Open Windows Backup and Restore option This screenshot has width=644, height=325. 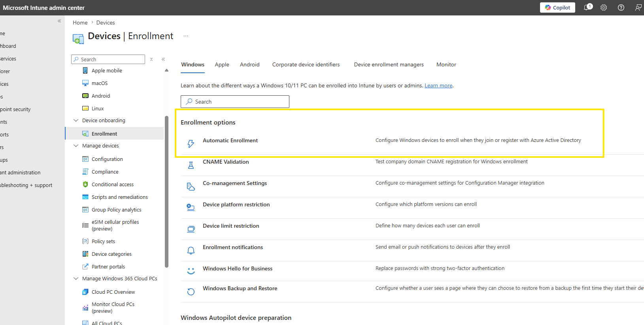tap(240, 288)
